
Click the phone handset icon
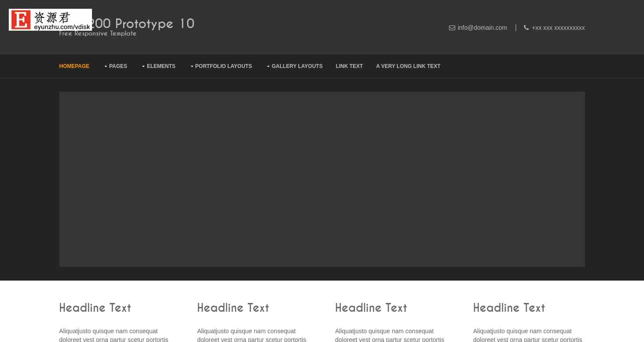coord(526,28)
